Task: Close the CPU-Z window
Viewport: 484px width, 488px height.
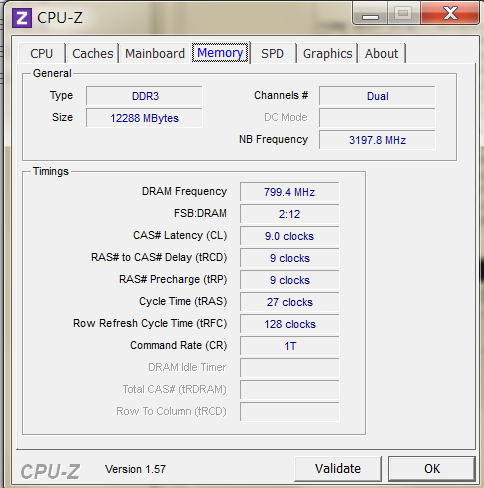Action: click(450, 13)
